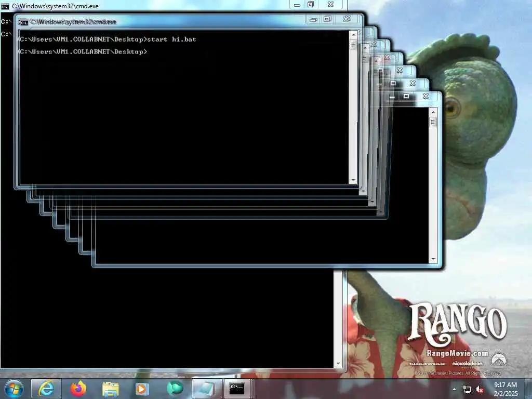Screen dimensions: 532x399
Task: Click the muted volume tray icon
Action: coord(480,390)
